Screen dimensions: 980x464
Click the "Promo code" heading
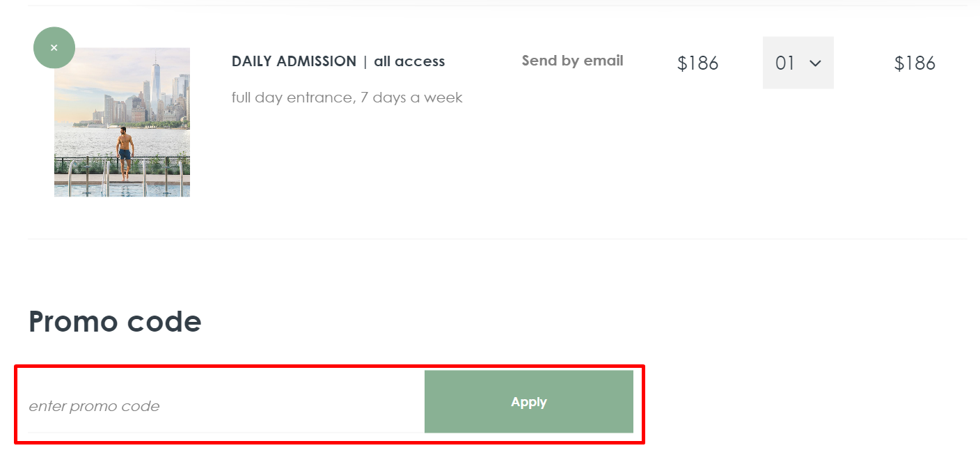pos(115,321)
